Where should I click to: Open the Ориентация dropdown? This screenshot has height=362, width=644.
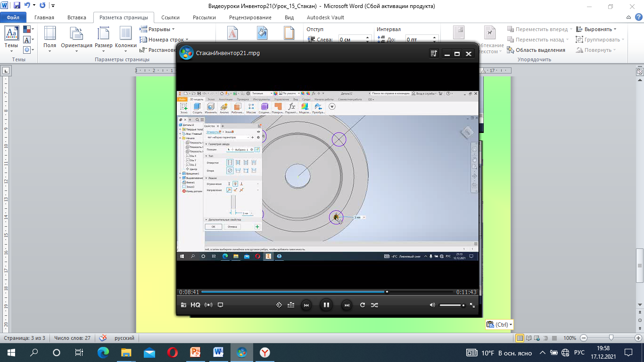(x=77, y=39)
